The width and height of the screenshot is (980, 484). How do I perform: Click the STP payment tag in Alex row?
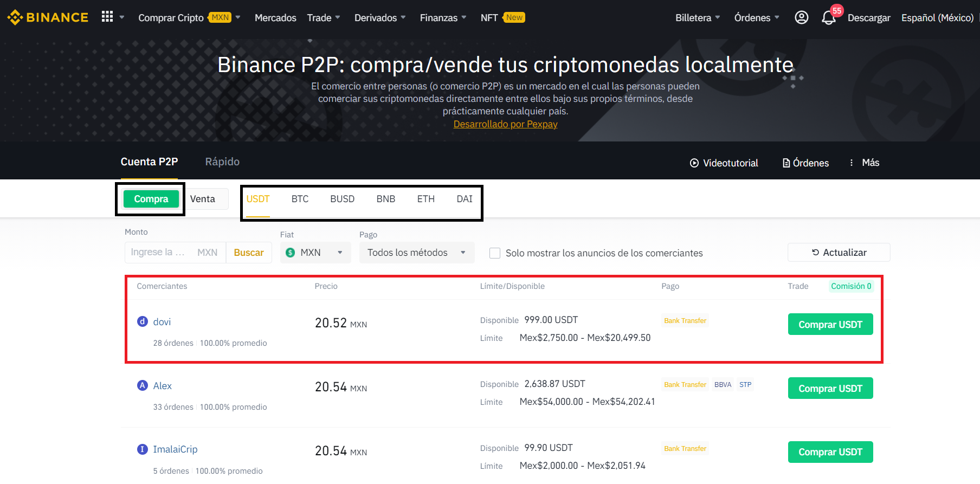pos(745,385)
